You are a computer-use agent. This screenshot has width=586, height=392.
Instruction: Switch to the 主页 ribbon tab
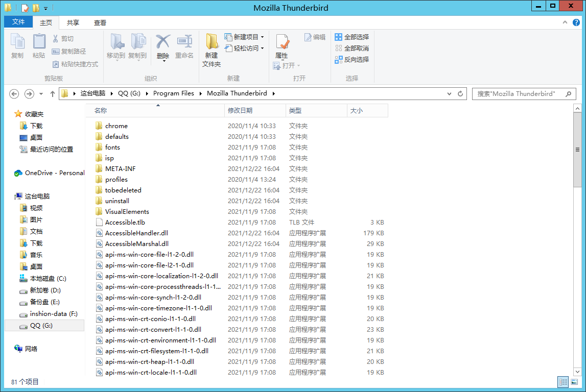(46, 23)
